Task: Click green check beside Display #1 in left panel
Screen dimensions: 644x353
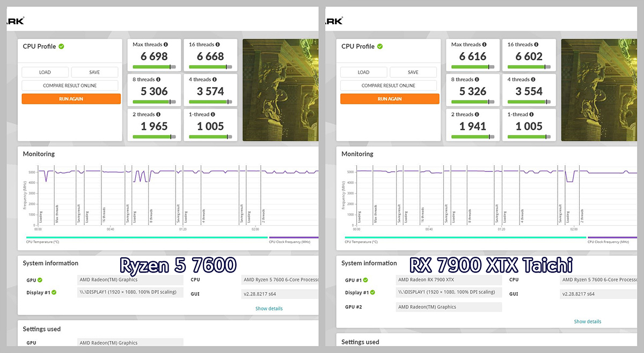Action: 54,292
